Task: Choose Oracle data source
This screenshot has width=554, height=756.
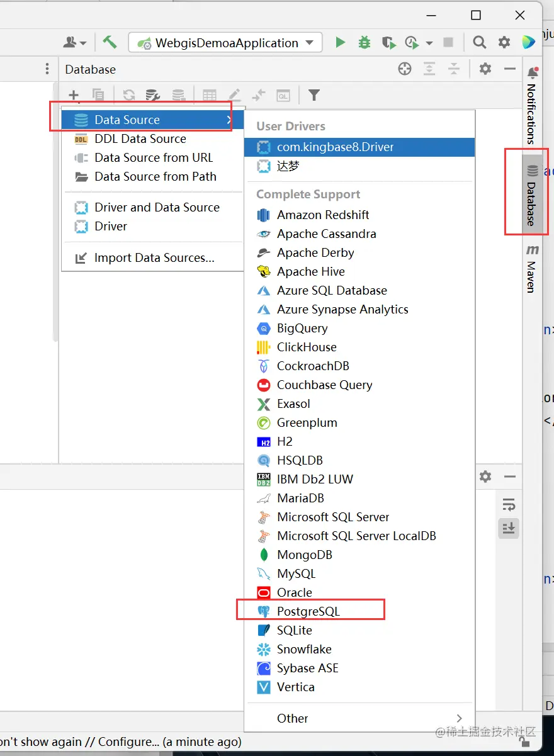Action: pyautogui.click(x=359, y=592)
